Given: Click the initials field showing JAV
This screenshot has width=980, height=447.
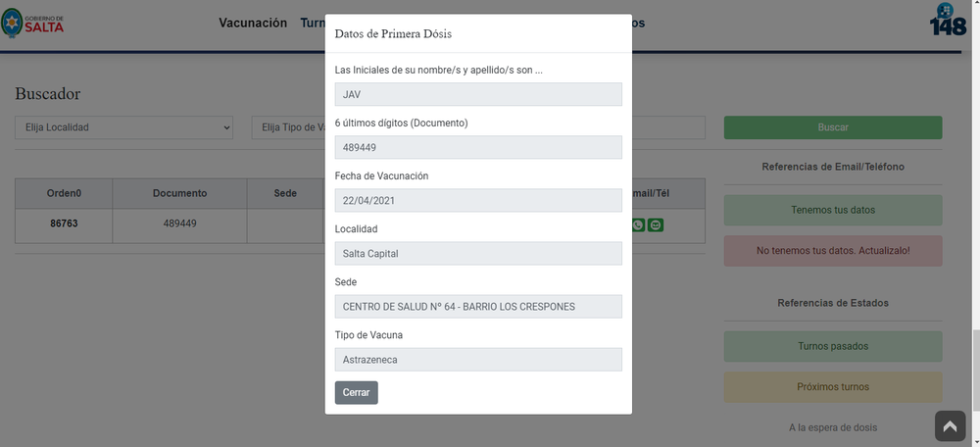Looking at the screenshot, I should (x=478, y=94).
